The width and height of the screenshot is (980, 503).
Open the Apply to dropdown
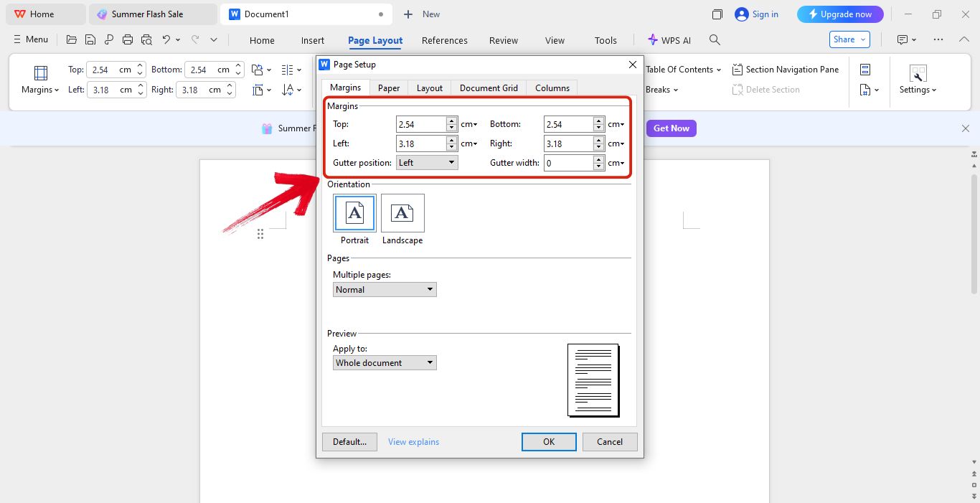[385, 363]
